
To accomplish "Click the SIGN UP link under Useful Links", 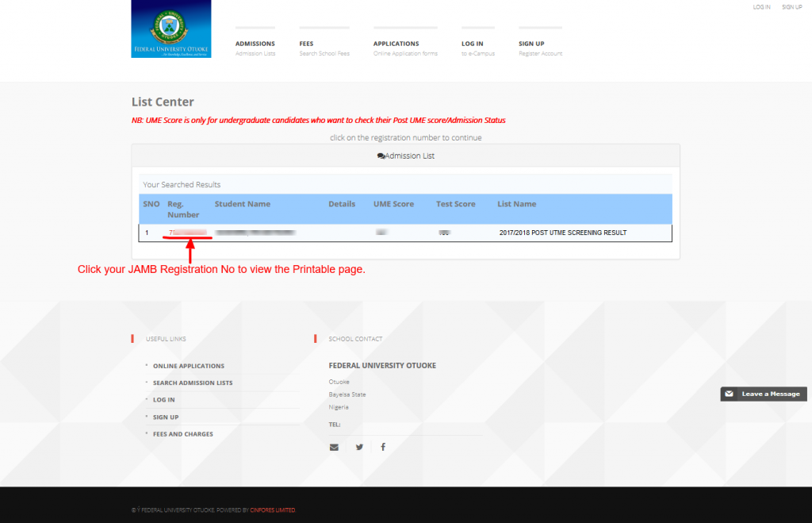I will (x=165, y=417).
